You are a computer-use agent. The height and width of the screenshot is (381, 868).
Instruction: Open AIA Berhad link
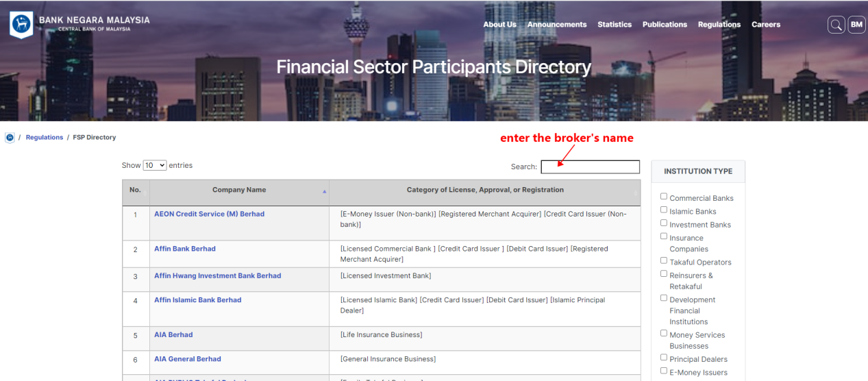[x=173, y=335]
